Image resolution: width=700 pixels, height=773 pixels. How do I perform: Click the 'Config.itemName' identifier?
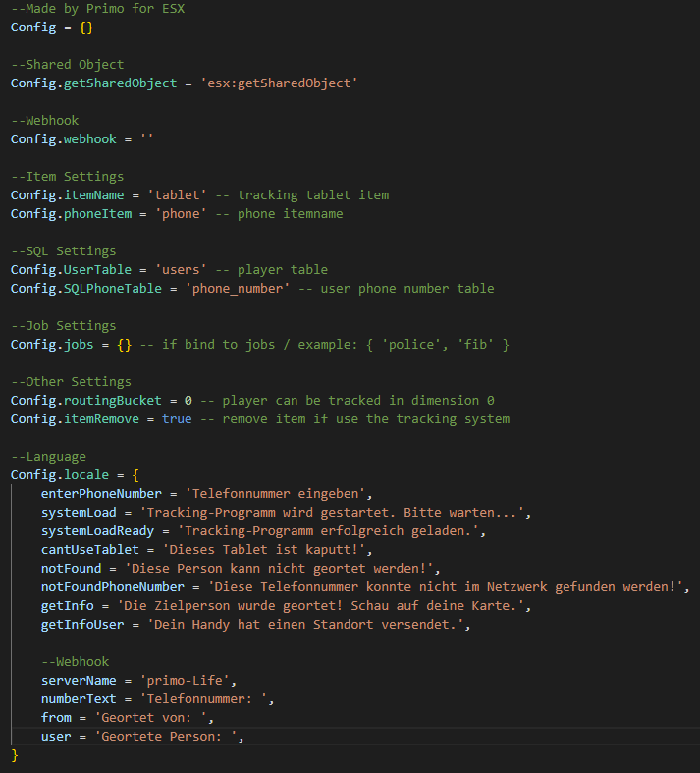coord(67,195)
